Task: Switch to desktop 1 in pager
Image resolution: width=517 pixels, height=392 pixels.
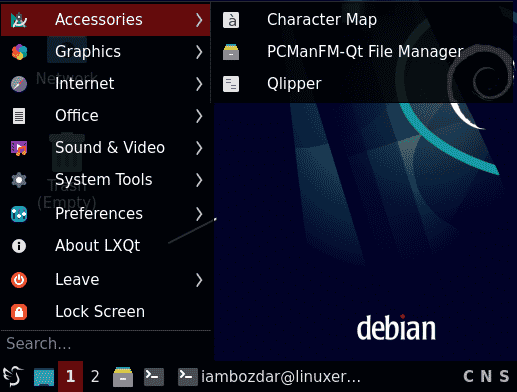Action: pos(70,377)
